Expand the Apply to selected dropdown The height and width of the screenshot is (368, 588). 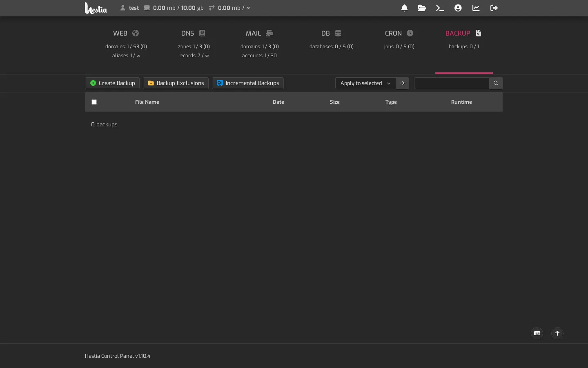point(365,83)
